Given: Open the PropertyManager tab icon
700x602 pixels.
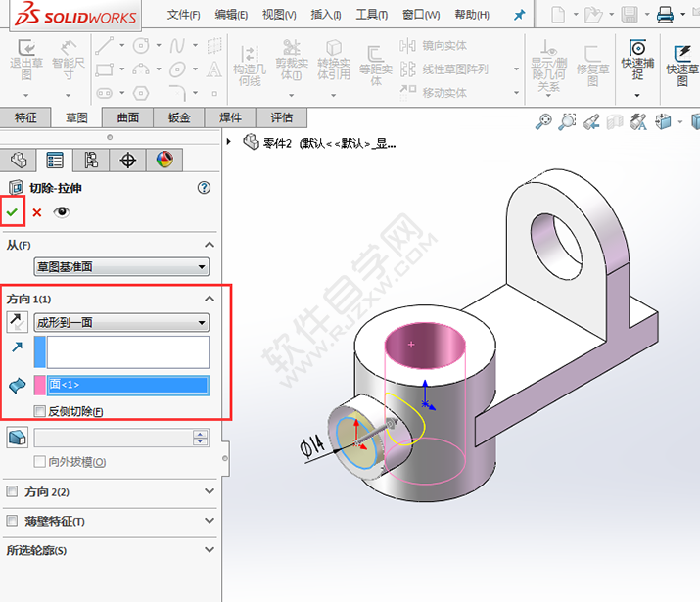Looking at the screenshot, I should 55,160.
